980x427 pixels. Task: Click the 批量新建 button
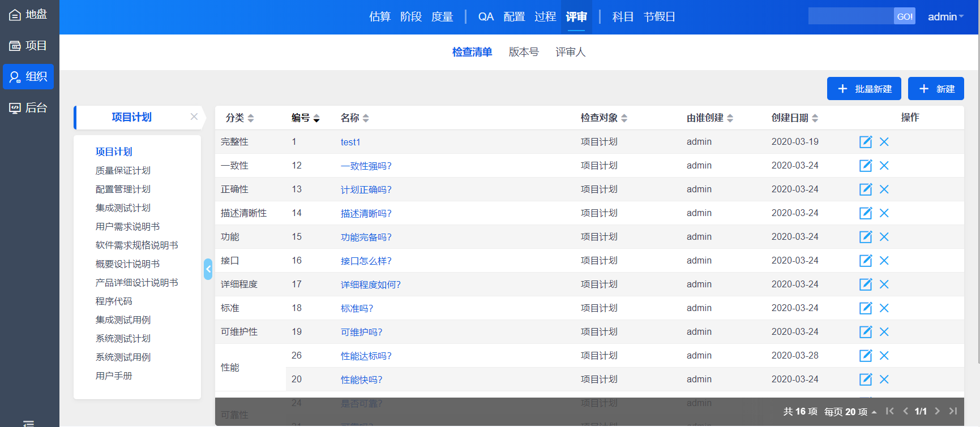[864, 89]
